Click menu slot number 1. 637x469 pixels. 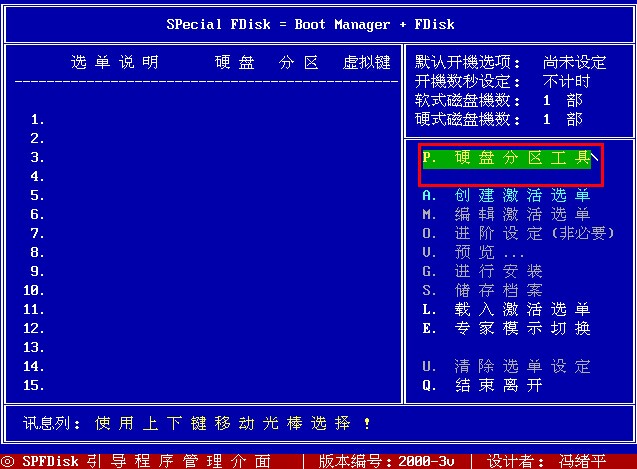37,119
